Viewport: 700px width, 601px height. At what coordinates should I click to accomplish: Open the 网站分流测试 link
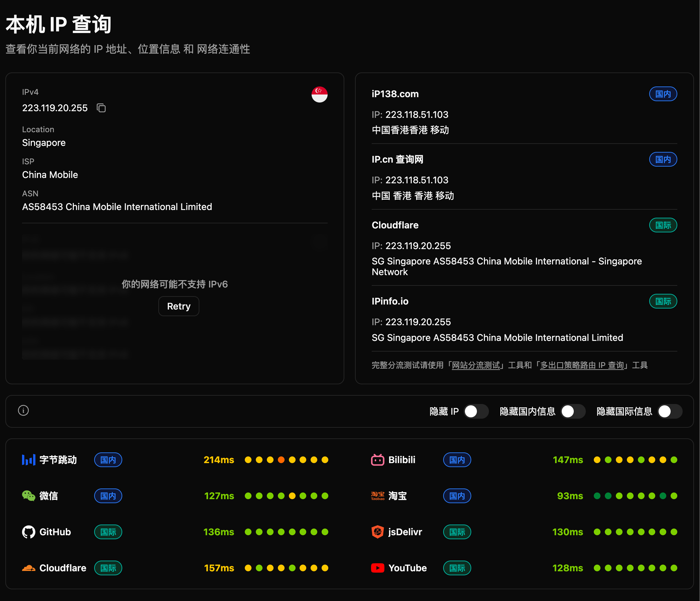476,365
